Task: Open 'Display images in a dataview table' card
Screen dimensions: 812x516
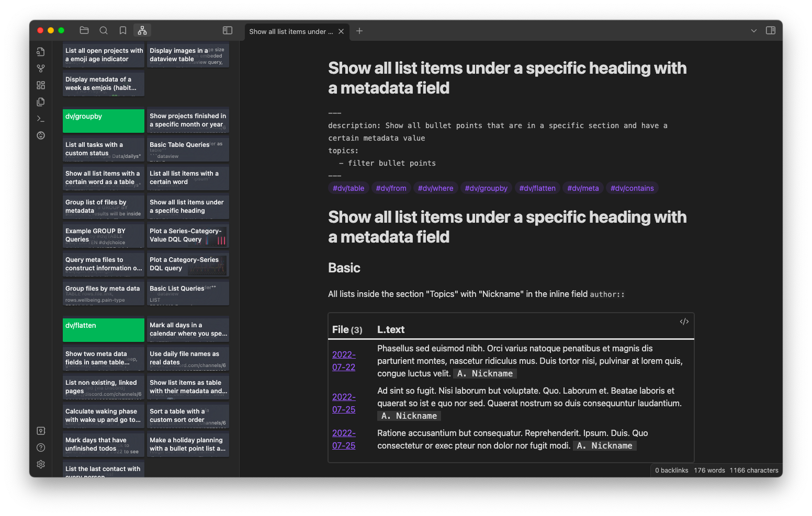Action: 188,55
